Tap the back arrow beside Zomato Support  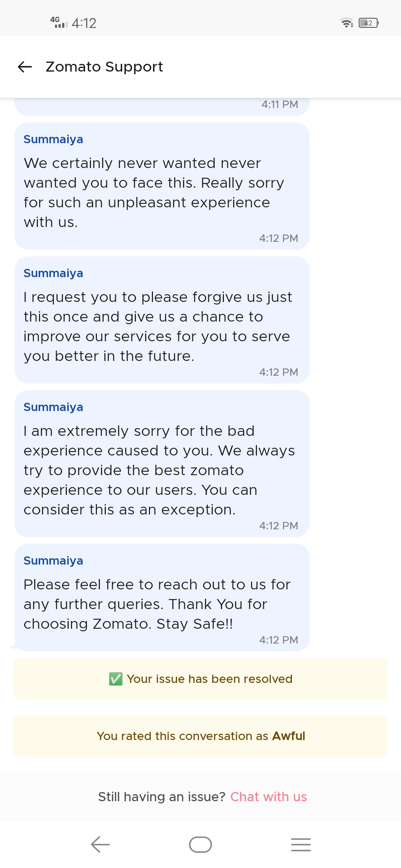click(25, 67)
